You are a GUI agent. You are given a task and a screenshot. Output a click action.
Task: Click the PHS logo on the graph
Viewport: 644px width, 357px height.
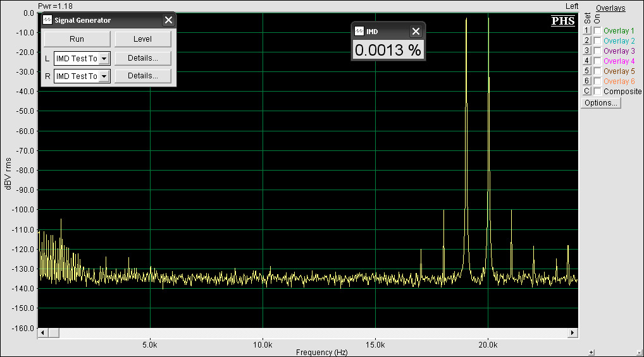(x=563, y=21)
